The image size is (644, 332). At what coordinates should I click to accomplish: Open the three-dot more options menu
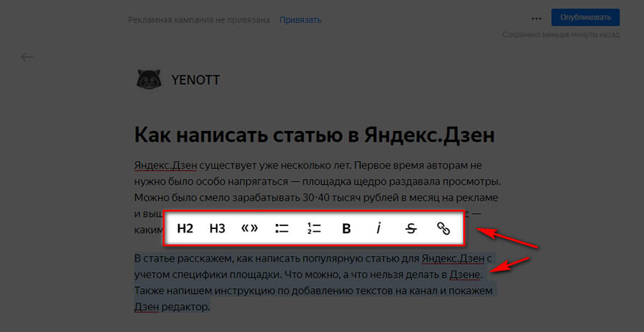pyautogui.click(x=537, y=19)
